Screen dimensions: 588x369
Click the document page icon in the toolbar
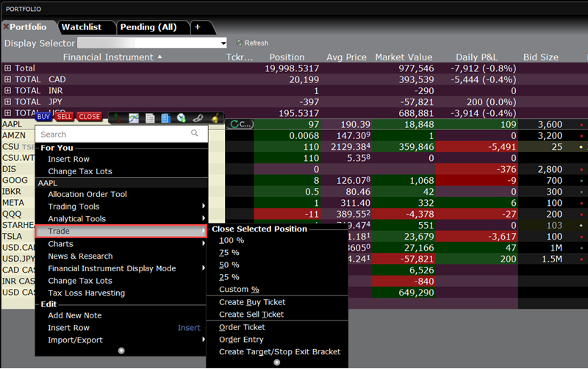pos(150,118)
